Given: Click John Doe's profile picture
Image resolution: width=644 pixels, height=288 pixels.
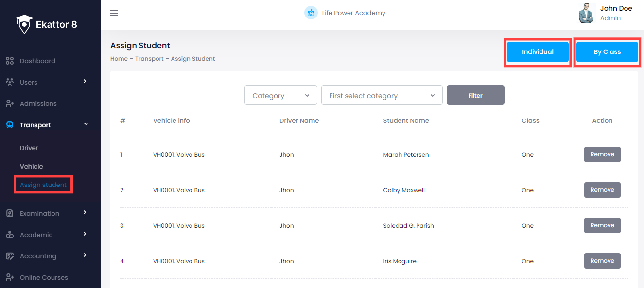Looking at the screenshot, I should (x=586, y=13).
